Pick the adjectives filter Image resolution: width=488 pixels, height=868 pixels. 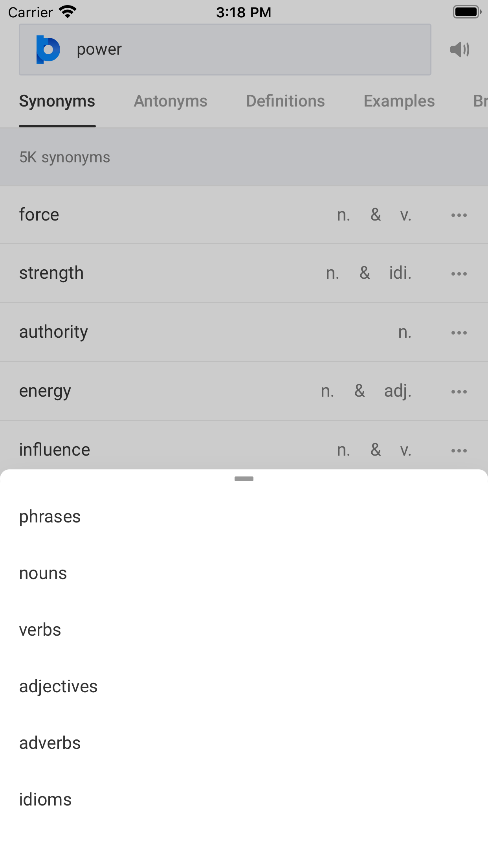tap(58, 687)
